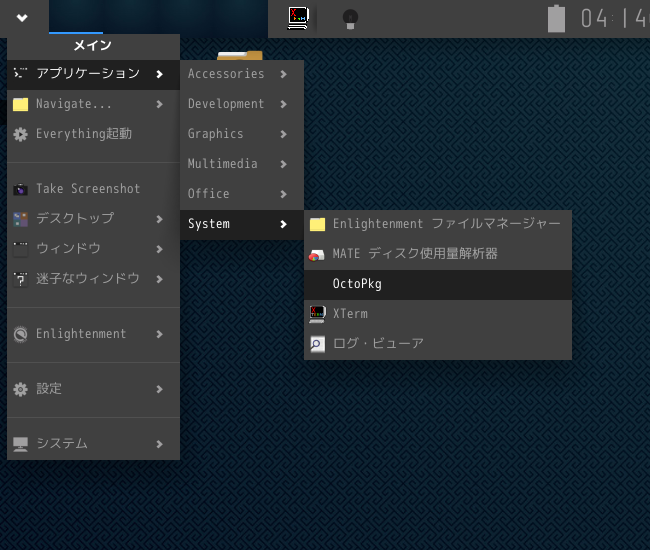Expand the Development submenu arrow
Viewport: 650px width, 550px height.
284,104
